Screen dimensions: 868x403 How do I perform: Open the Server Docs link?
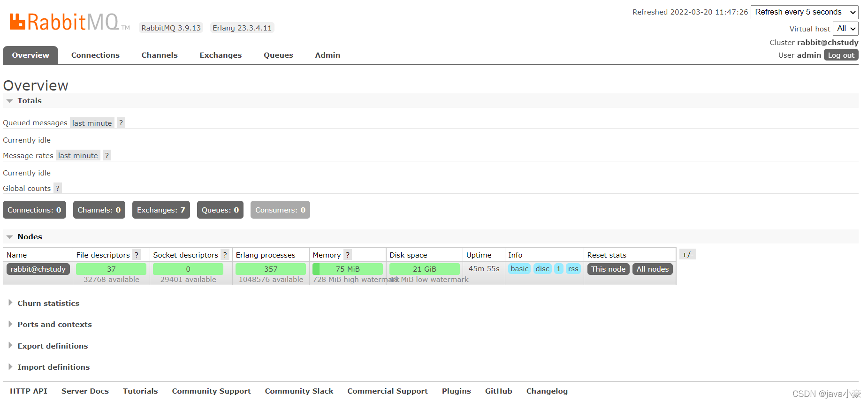[85, 391]
